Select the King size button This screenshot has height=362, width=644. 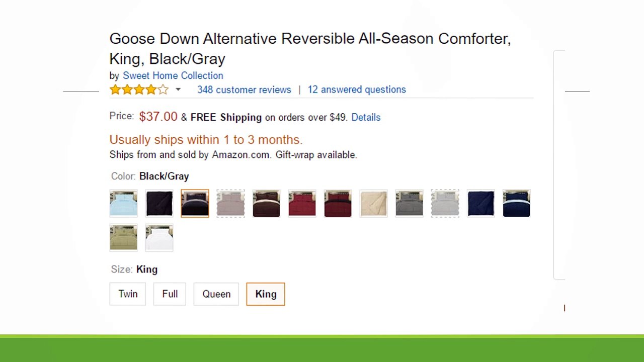266,294
